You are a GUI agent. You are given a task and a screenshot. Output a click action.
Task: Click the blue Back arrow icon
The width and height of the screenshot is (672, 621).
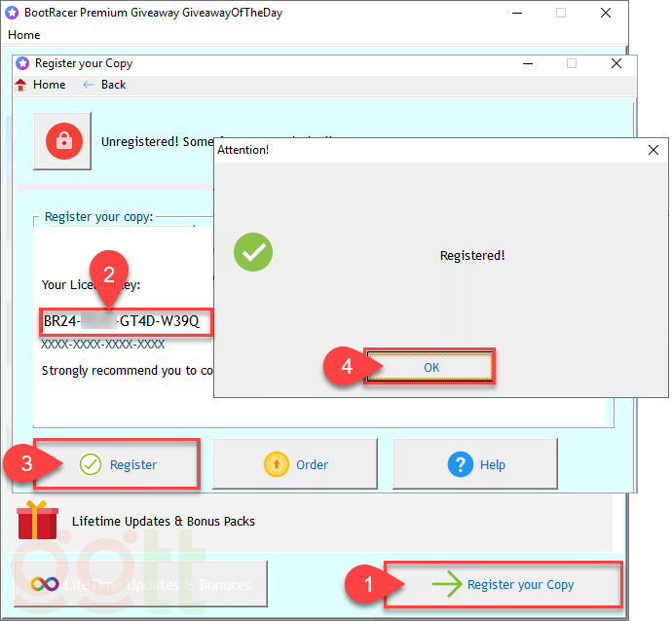(89, 85)
